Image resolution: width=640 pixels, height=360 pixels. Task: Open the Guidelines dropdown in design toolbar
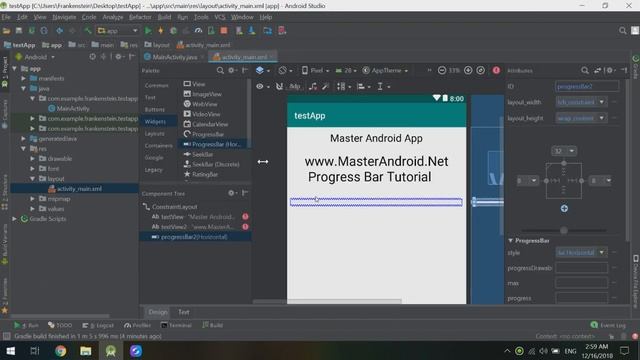coord(383,87)
